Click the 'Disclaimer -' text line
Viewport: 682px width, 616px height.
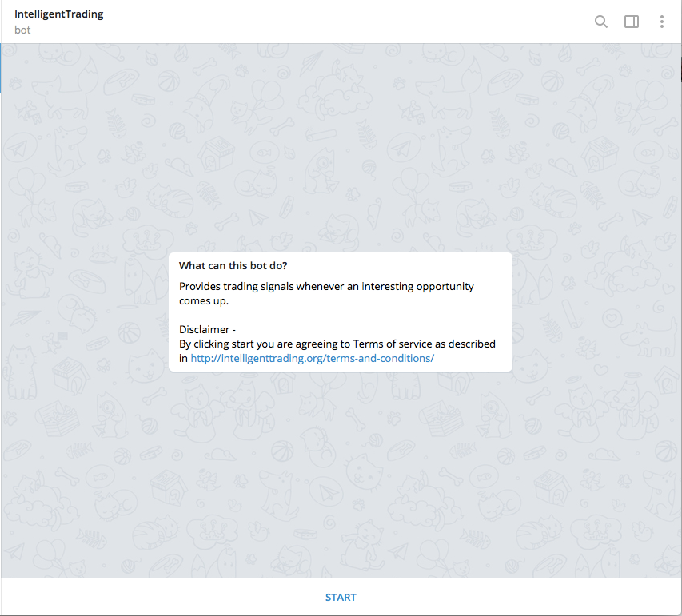207,329
